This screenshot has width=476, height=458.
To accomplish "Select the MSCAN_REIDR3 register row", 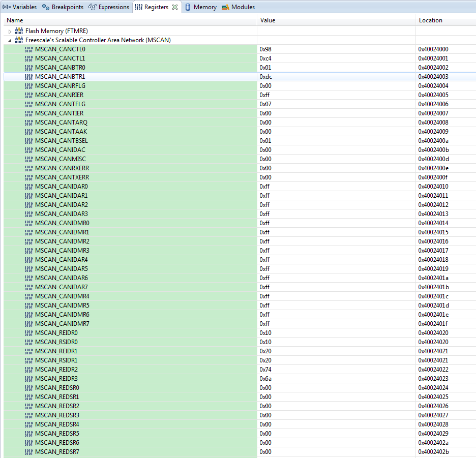I will point(240,379).
